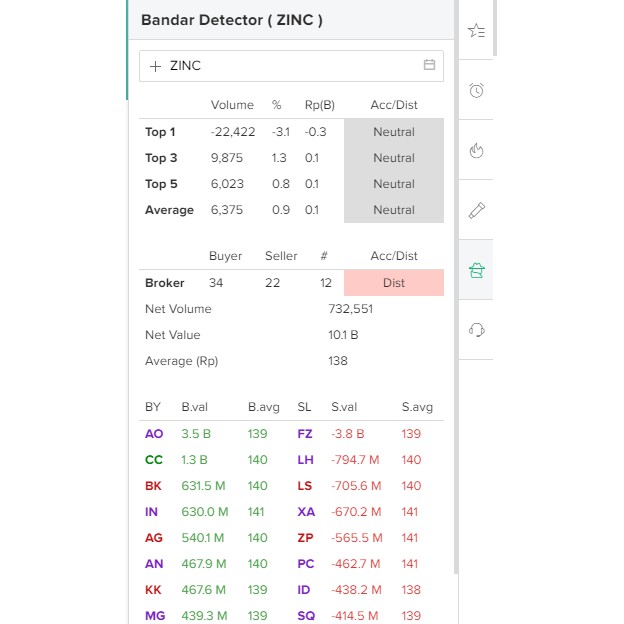624x624 pixels.
Task: Select buyer broker code MG
Action: (155, 615)
